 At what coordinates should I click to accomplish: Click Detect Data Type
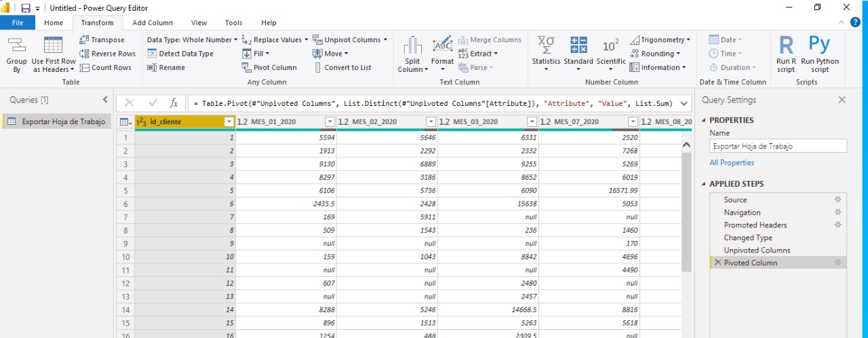coord(180,54)
